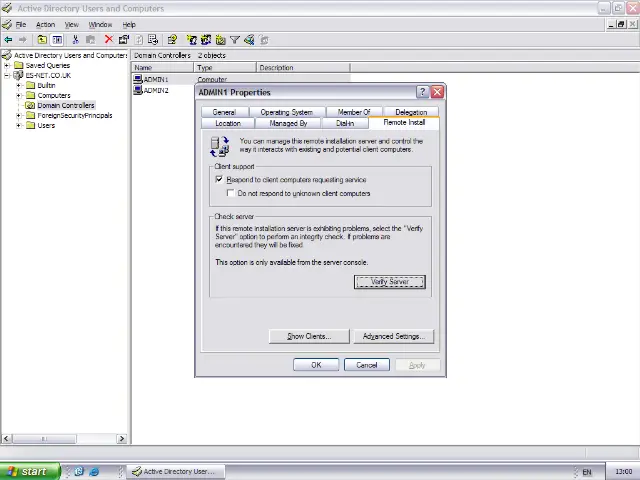
Task: Click the Cut scissors toolbar icon
Action: (x=75, y=40)
